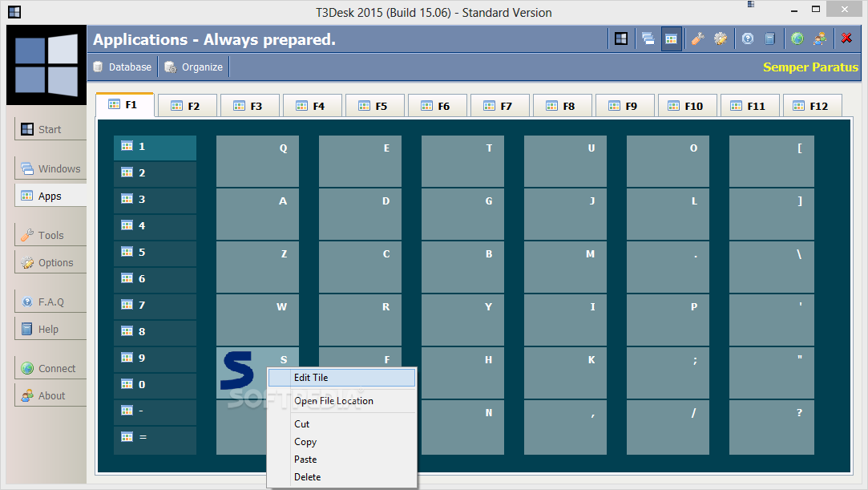
Task: Switch to the F2 tab
Action: coord(187,106)
